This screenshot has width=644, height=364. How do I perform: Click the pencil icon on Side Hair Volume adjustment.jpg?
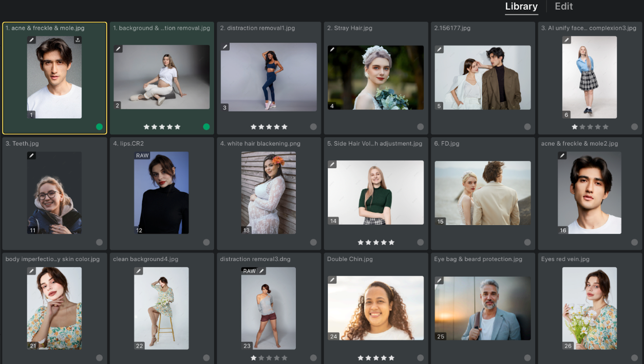[331, 163]
